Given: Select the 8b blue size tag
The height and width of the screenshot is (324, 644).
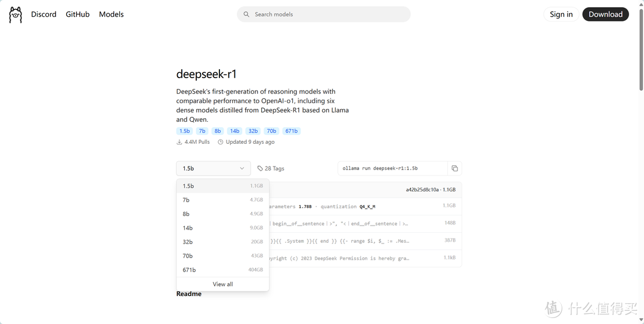Looking at the screenshot, I should (x=218, y=131).
